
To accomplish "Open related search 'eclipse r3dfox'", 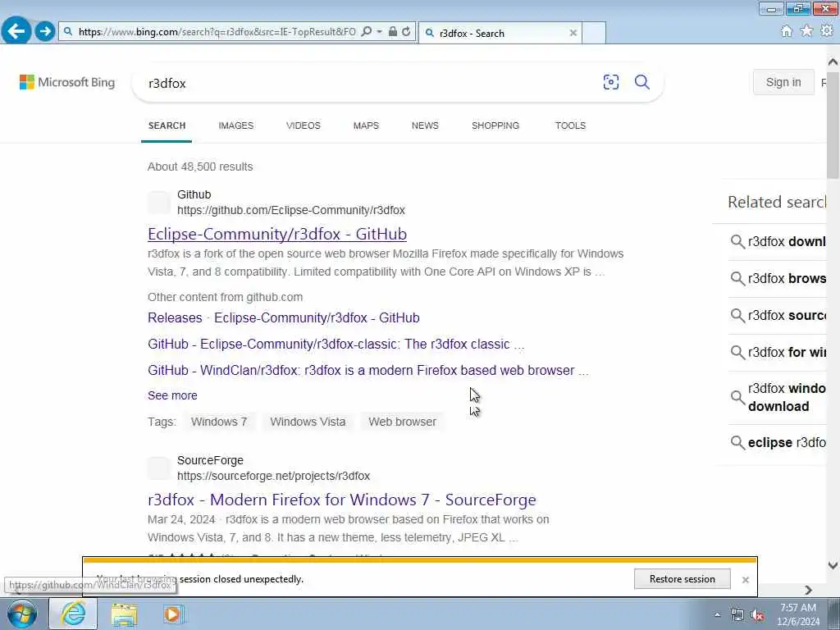I will [778, 442].
